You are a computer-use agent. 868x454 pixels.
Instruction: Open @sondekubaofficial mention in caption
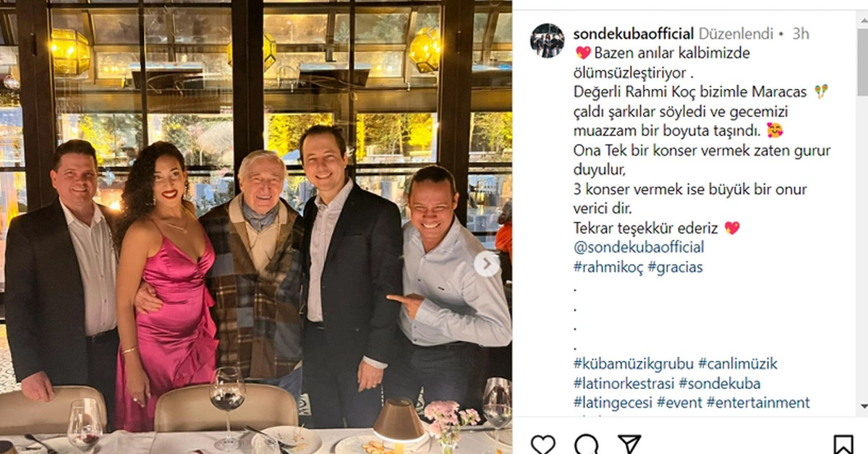(639, 247)
